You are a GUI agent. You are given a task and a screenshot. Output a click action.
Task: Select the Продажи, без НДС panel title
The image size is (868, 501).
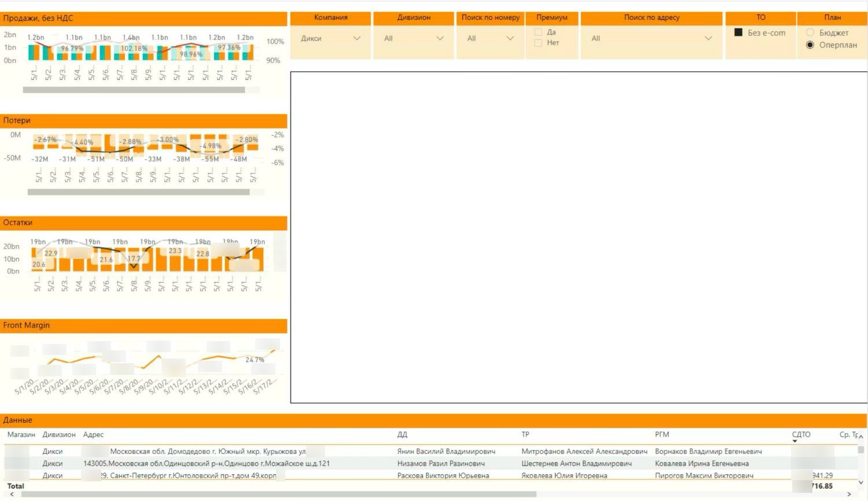click(x=38, y=18)
